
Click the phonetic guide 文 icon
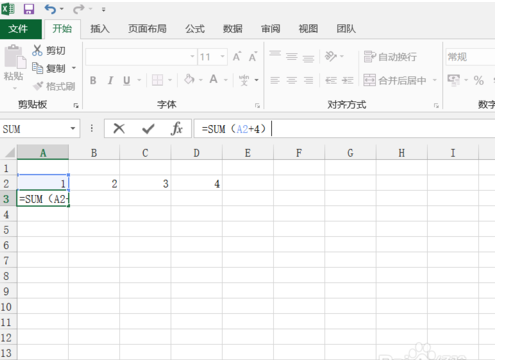coord(244,80)
